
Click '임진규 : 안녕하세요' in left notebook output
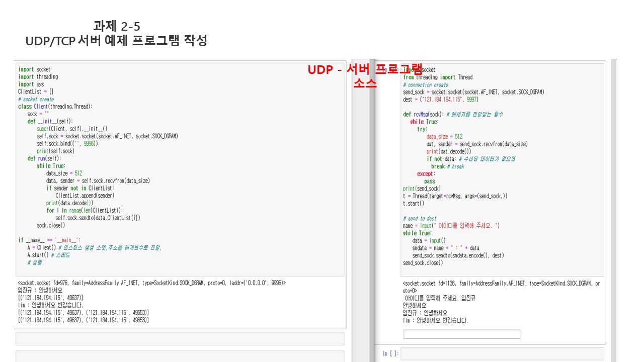pyautogui.click(x=40, y=290)
